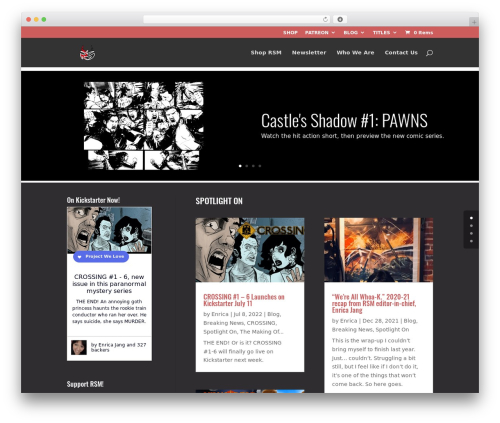
Task: Jump to third section via side dot
Action: 471,233
